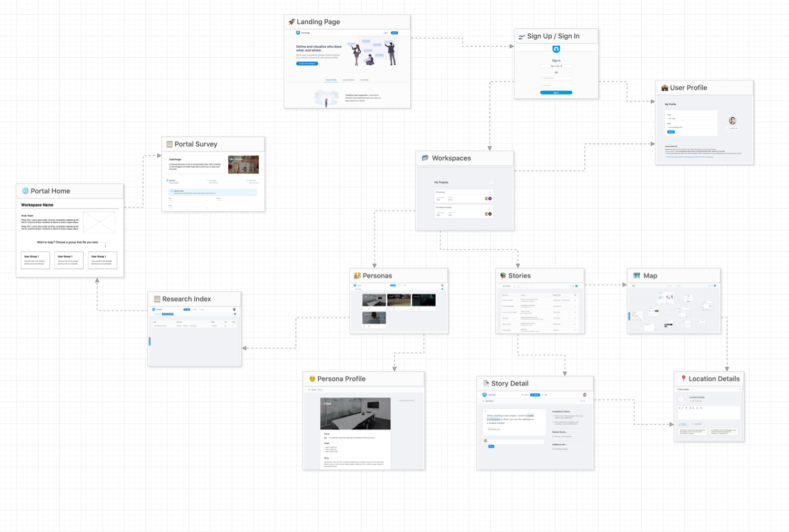
Task: Click the globe icon on the Portal Home frame
Action: (x=24, y=191)
